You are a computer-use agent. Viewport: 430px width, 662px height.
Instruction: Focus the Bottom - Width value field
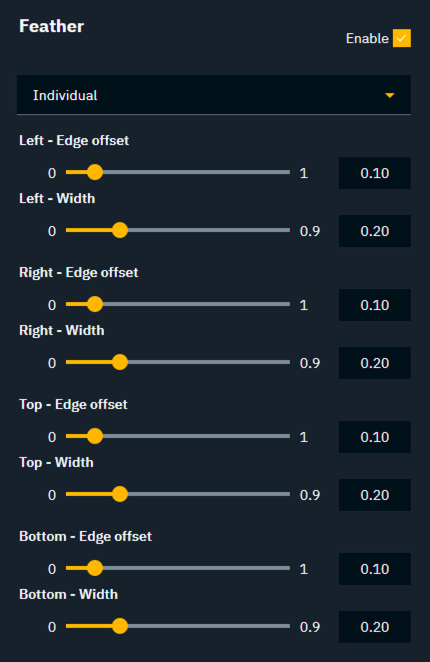point(375,627)
